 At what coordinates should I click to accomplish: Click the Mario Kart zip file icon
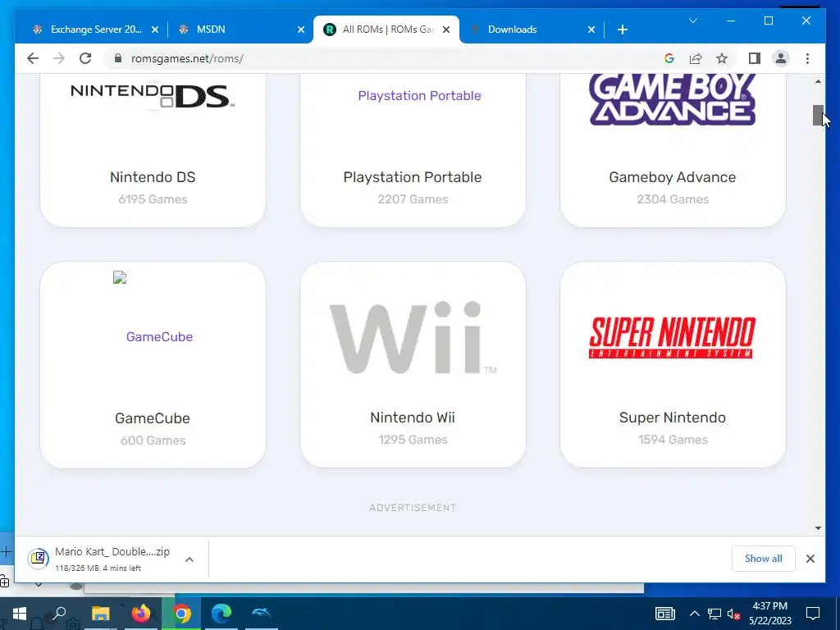(38, 559)
